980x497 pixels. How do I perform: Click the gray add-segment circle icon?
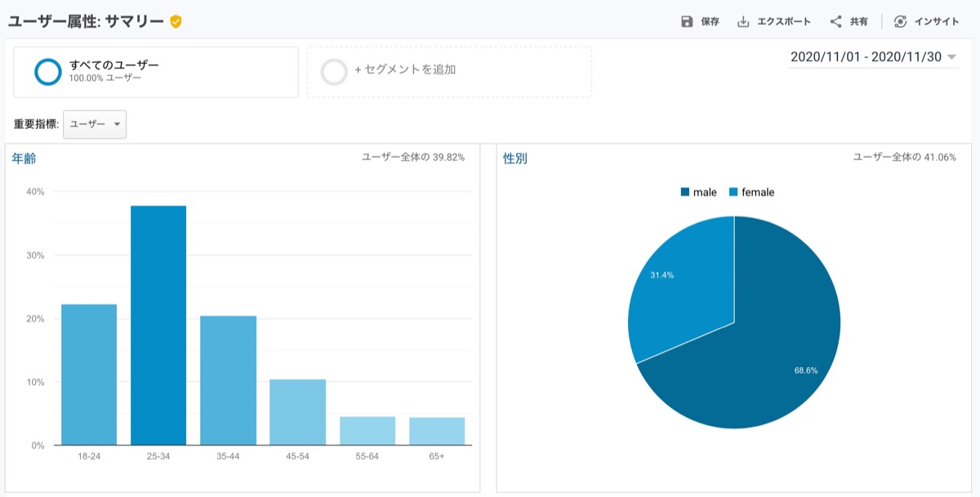click(335, 71)
